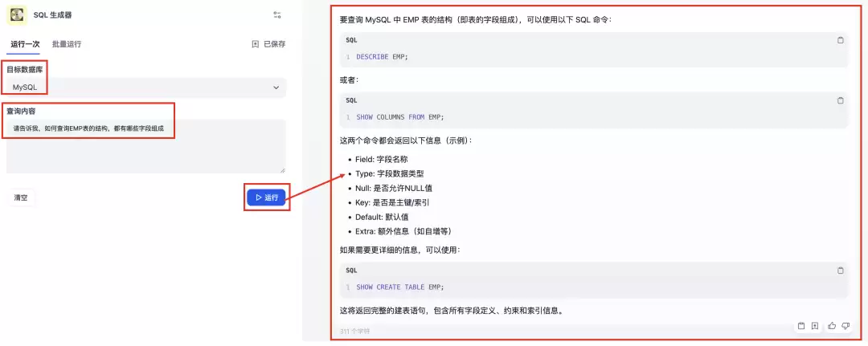This screenshot has height=346, width=868.
Task: Click the 清空 button
Action: [x=21, y=197]
